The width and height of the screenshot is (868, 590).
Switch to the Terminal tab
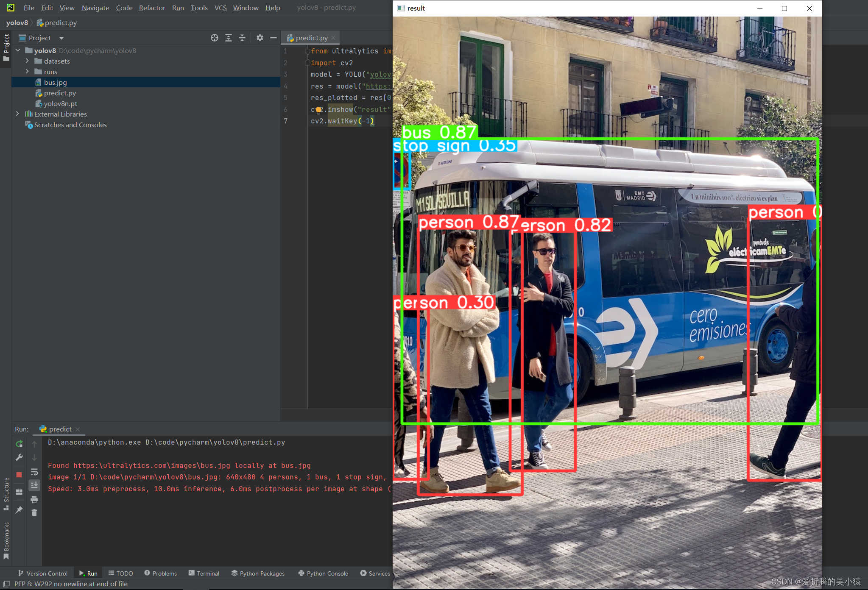204,573
